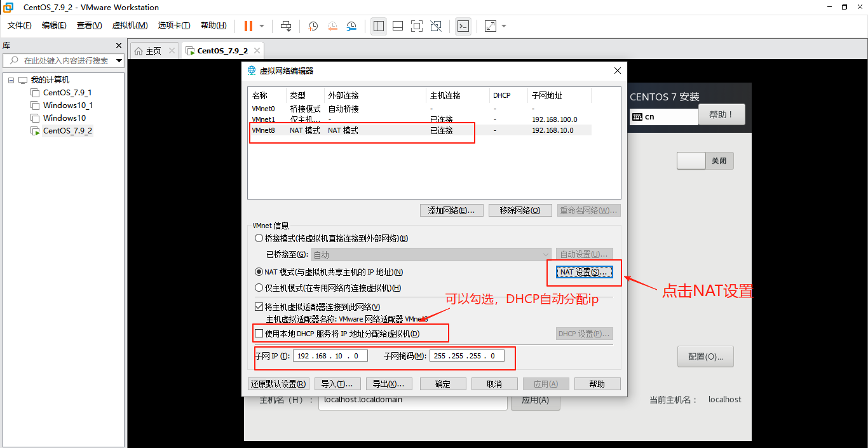Select CentOS_7.9_1 in the library tree
The width and height of the screenshot is (868, 448).
coord(67,92)
